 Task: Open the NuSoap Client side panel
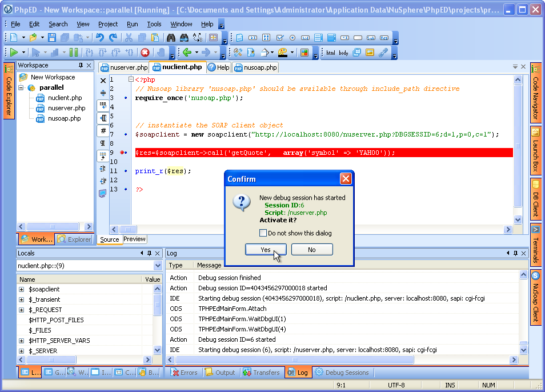[536, 298]
